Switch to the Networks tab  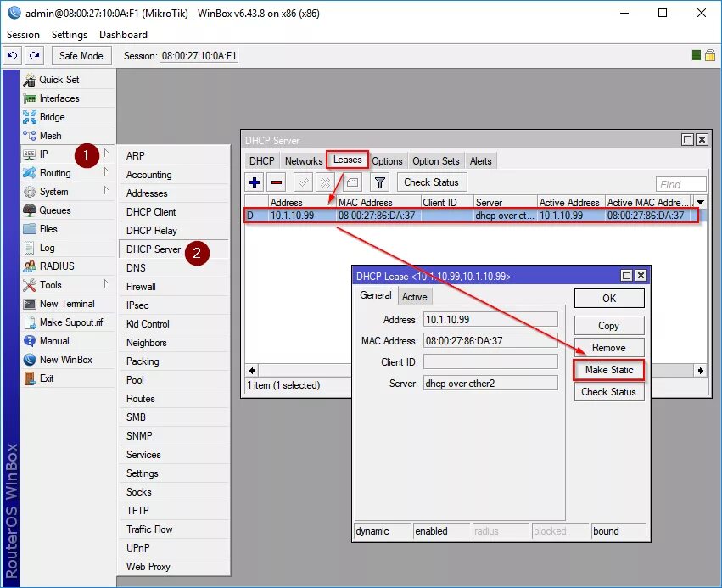pos(304,161)
